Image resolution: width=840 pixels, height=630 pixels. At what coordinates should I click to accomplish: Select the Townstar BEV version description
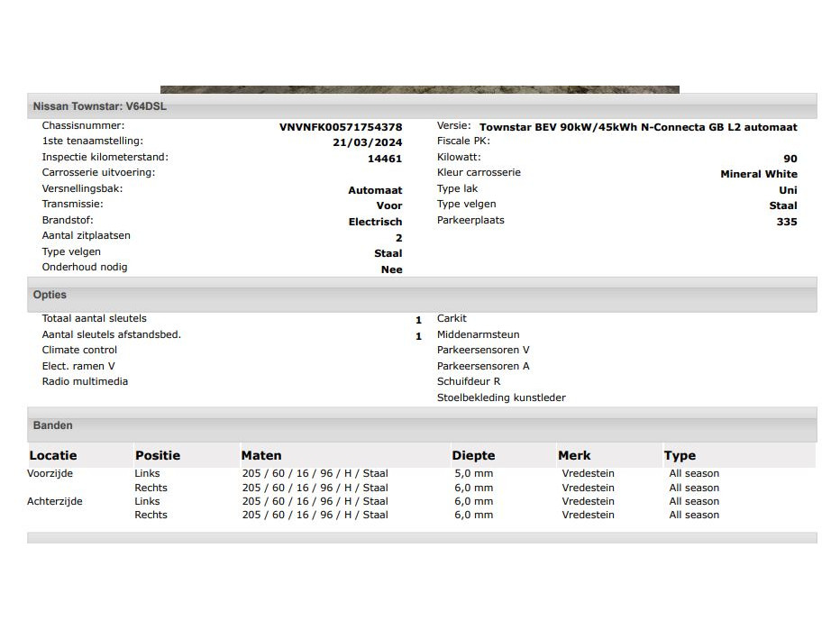[638, 127]
